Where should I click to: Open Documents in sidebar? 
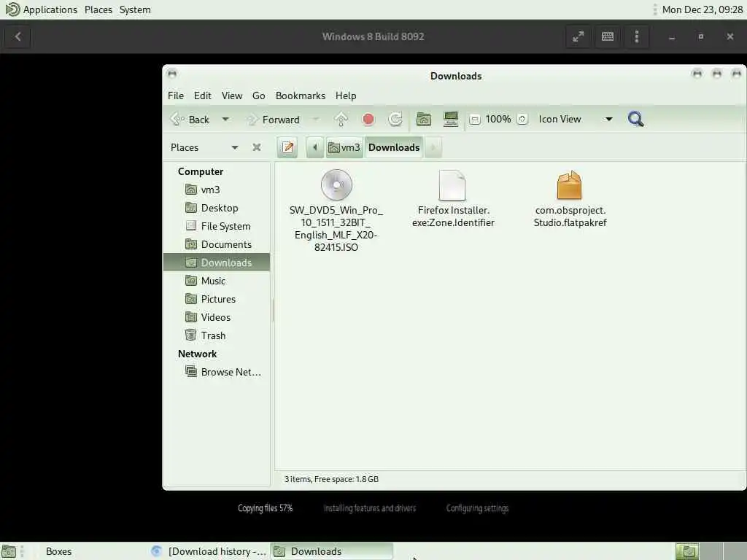coord(217,244)
